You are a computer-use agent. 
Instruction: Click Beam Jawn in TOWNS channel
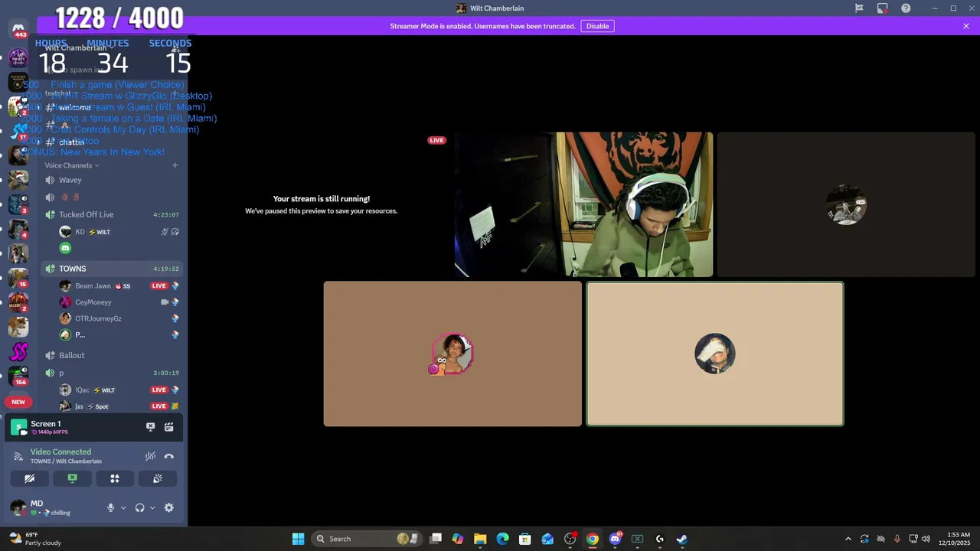pyautogui.click(x=119, y=285)
